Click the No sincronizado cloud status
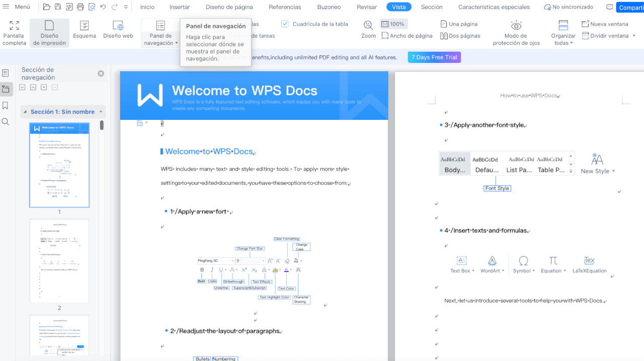Screen dimensions: 644x361 coord(569,7)
